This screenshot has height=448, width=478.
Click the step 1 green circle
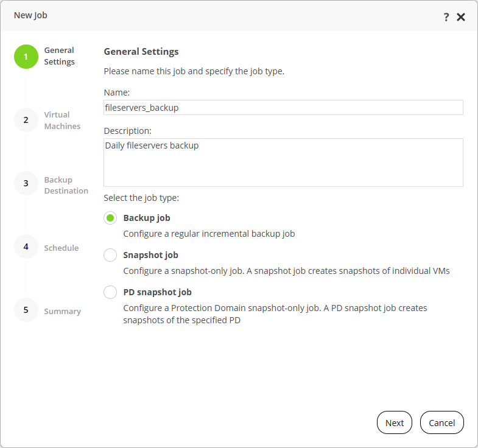26,57
